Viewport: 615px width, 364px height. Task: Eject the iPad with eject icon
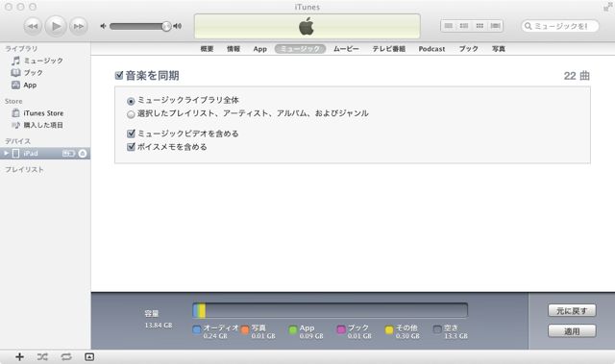click(83, 154)
